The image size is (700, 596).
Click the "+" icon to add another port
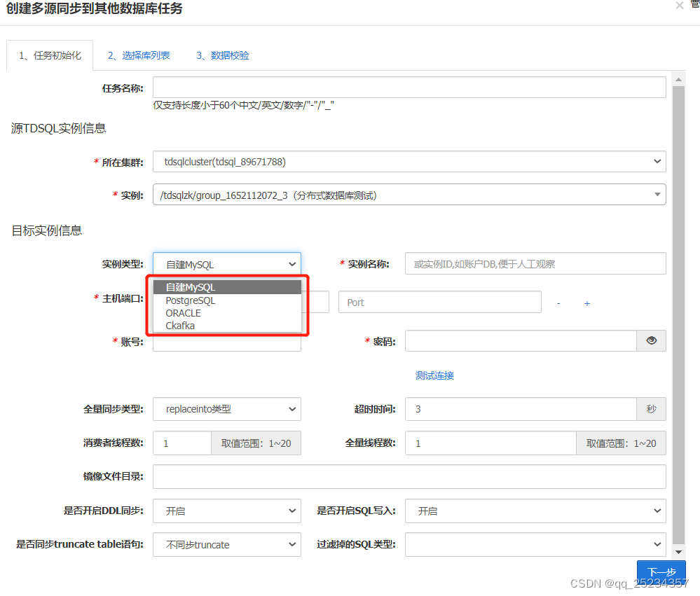(x=587, y=302)
